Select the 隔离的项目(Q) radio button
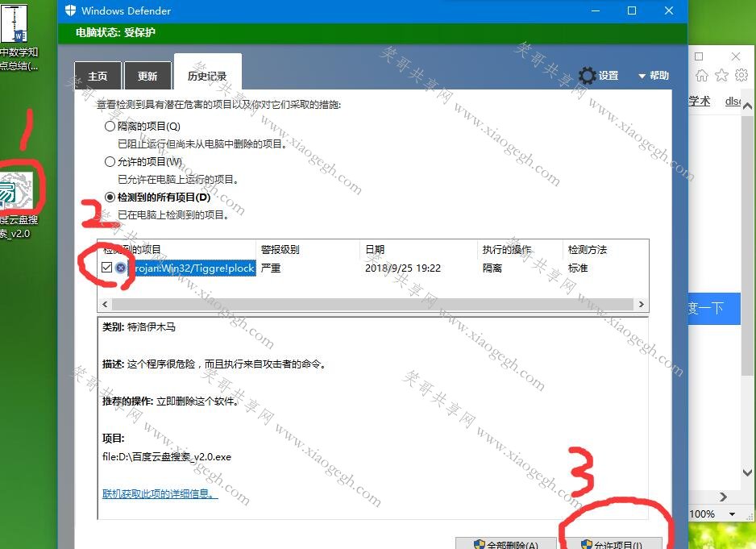The height and width of the screenshot is (549, 756). (110, 127)
